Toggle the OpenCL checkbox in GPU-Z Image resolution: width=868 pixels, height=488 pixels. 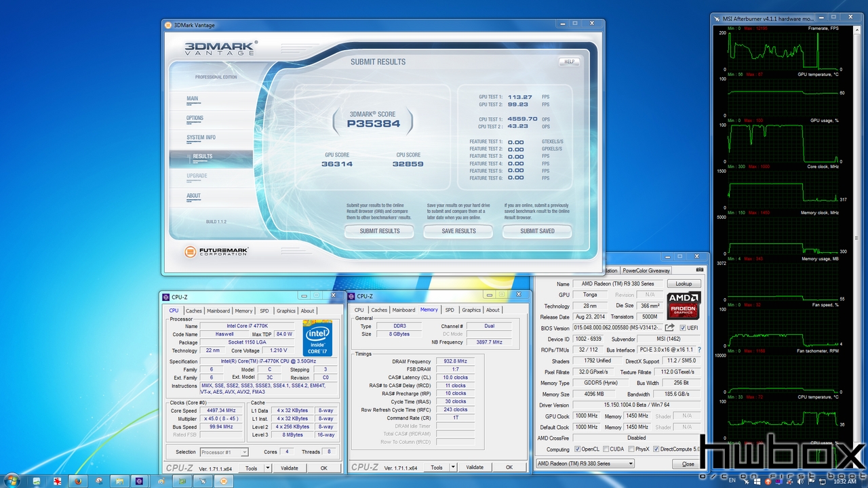click(x=577, y=449)
